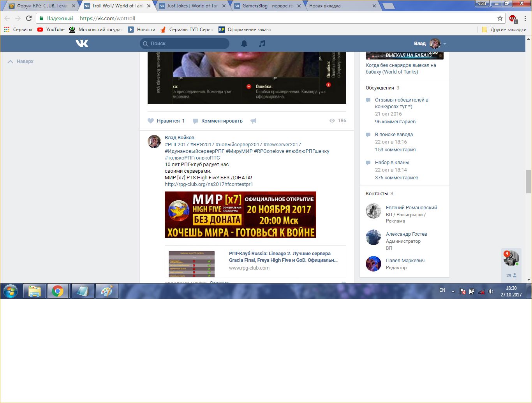The height and width of the screenshot is (403, 532).
Task: Click the page vertical scrollbar thumb
Action: click(x=528, y=182)
